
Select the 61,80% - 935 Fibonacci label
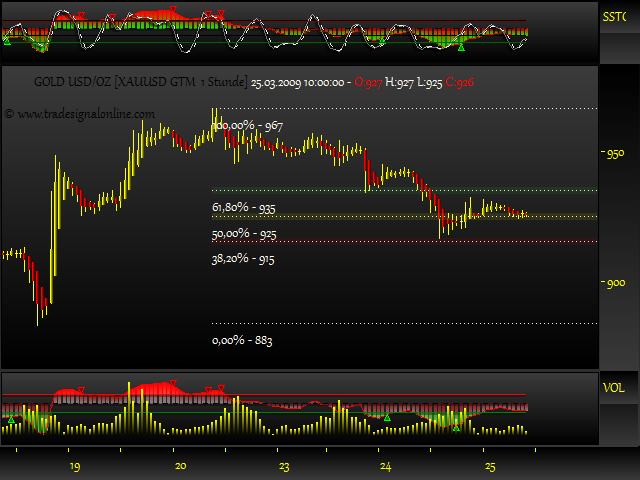pyautogui.click(x=243, y=208)
